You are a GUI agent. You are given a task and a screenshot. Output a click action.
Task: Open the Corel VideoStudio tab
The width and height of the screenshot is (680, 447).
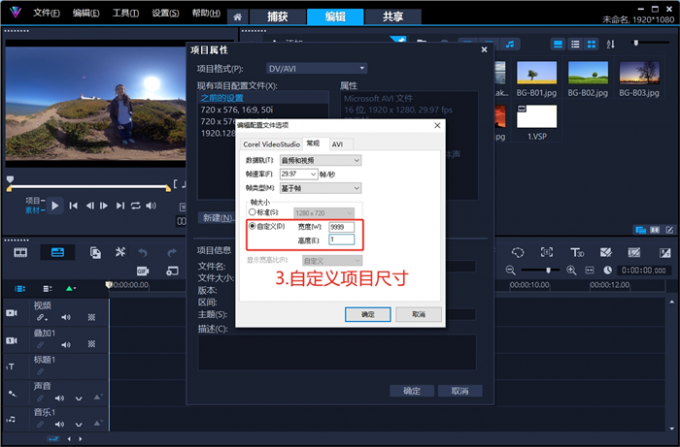[x=271, y=144]
